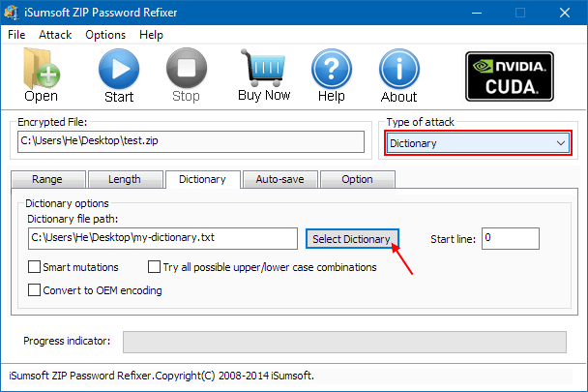588x392 pixels.
Task: Expand the Type of attack dropdown
Action: click(x=478, y=143)
